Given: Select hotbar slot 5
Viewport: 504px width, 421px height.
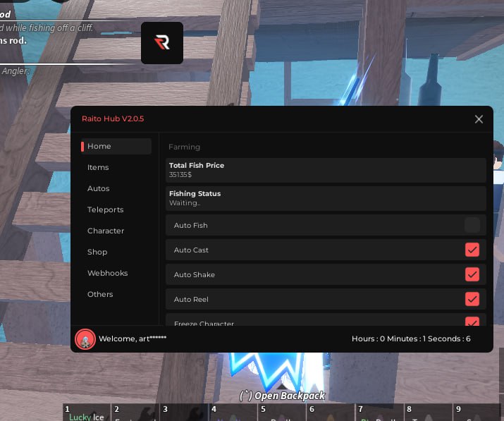Looking at the screenshot, I should point(281,413).
